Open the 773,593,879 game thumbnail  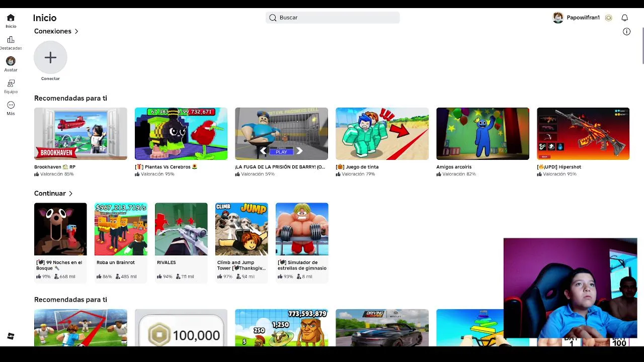[281, 328]
